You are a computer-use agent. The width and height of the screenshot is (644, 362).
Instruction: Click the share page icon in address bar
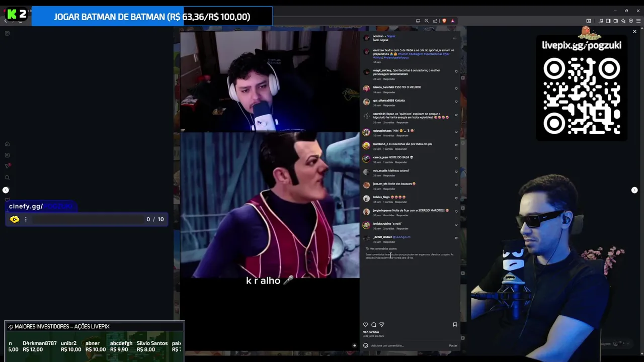pos(435,21)
